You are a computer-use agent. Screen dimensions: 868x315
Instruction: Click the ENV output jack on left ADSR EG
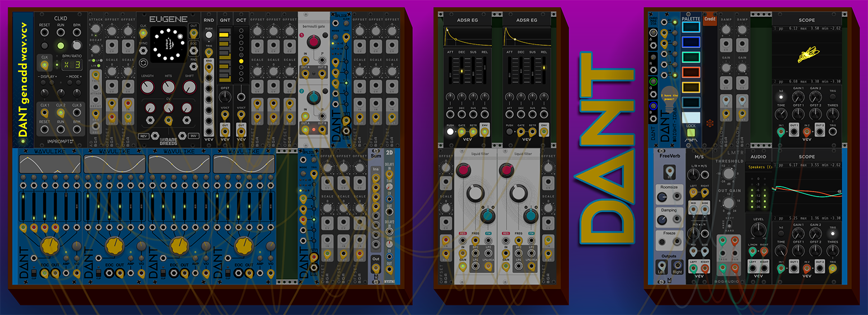(484, 133)
